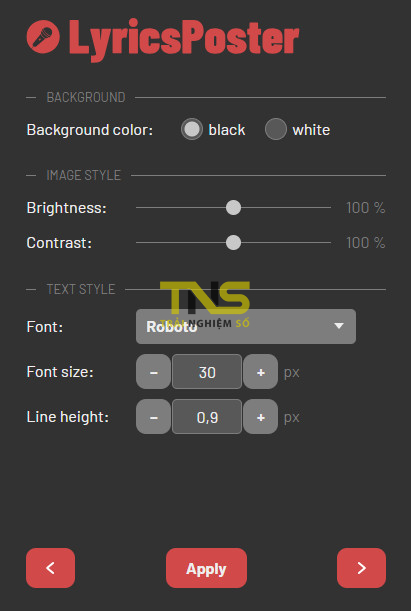Decrease font size with the minus button
The width and height of the screenshot is (411, 611).
point(153,372)
